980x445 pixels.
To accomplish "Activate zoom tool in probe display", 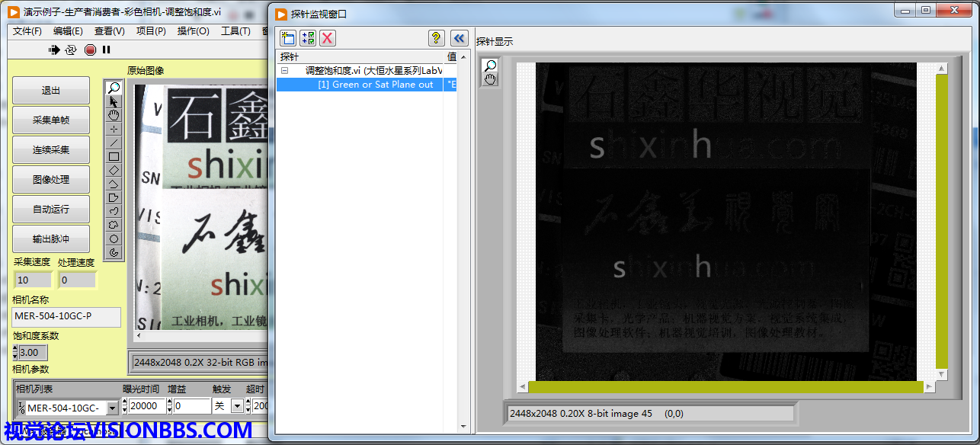I will pyautogui.click(x=490, y=66).
